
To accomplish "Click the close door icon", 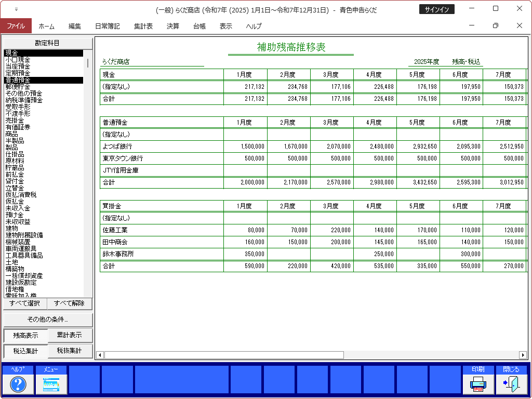I will tap(511, 384).
